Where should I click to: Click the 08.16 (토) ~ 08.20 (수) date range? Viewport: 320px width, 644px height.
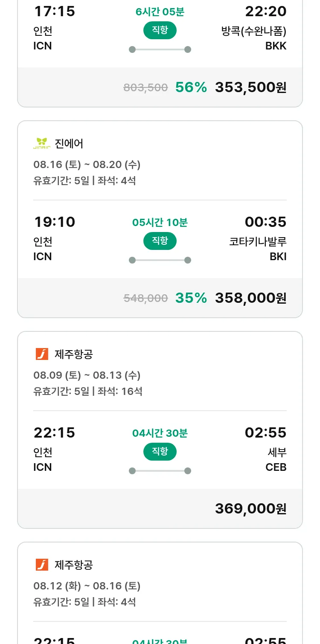coord(87,165)
